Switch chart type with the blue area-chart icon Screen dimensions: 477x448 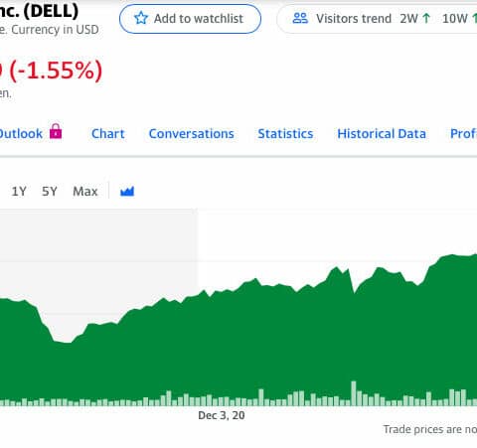click(127, 192)
